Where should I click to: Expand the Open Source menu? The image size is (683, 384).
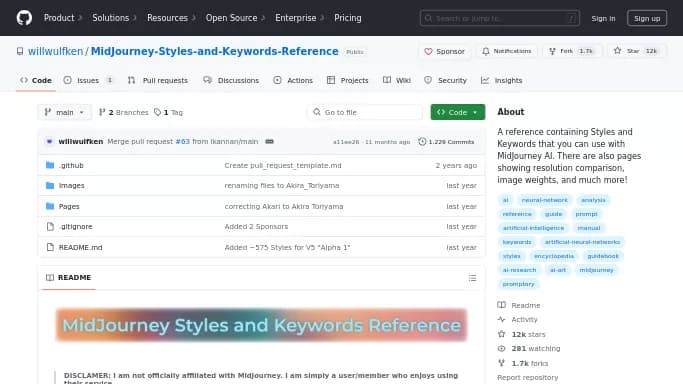click(235, 18)
